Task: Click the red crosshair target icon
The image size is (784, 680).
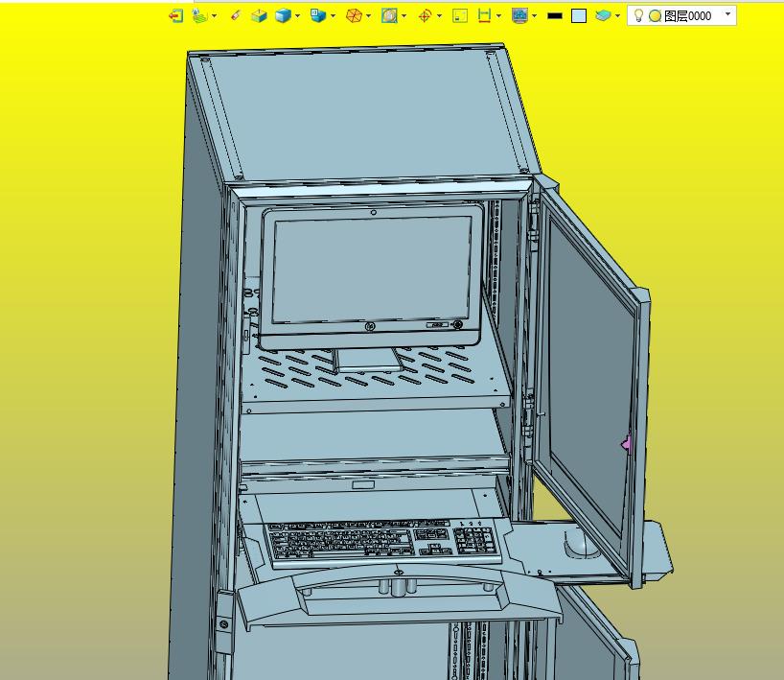Action: [425, 16]
